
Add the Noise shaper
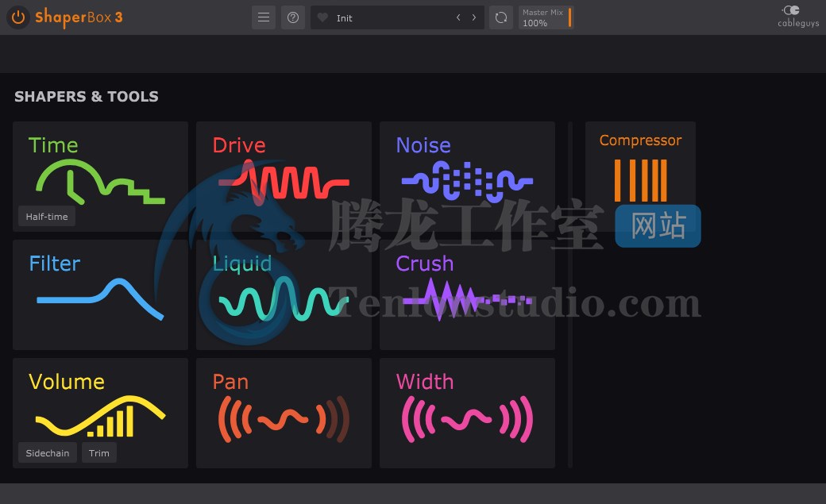pyautogui.click(x=467, y=176)
